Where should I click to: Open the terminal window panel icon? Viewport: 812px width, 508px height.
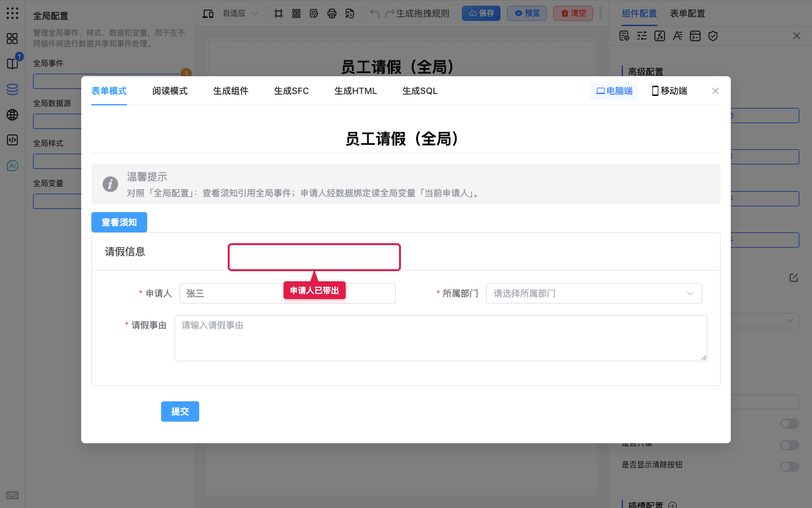pos(695,36)
